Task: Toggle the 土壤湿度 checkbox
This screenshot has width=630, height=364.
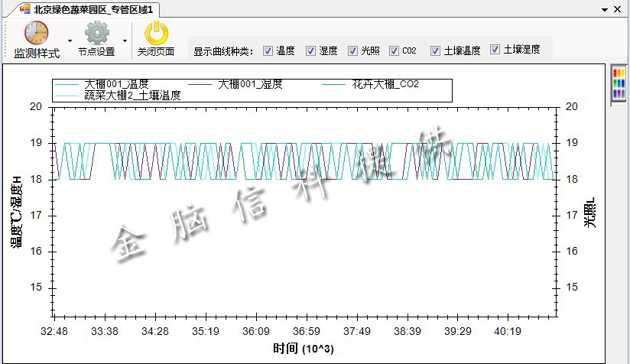Action: coord(495,50)
